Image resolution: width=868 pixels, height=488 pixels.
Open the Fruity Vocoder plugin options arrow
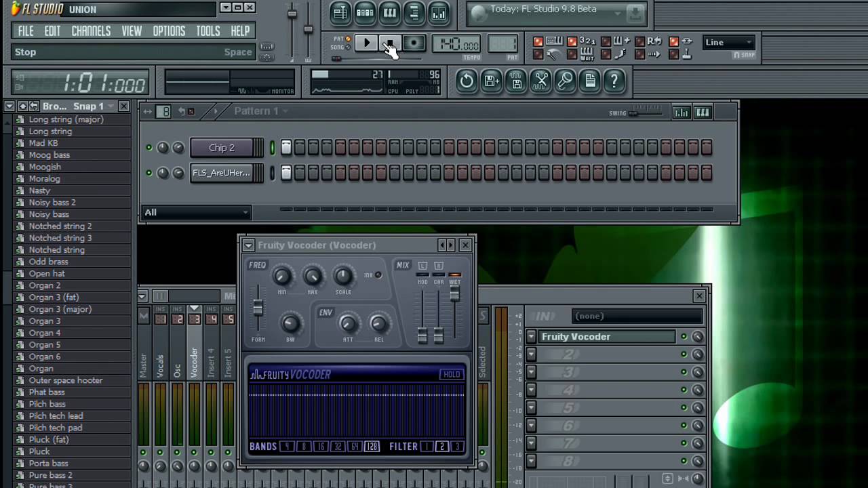[248, 245]
